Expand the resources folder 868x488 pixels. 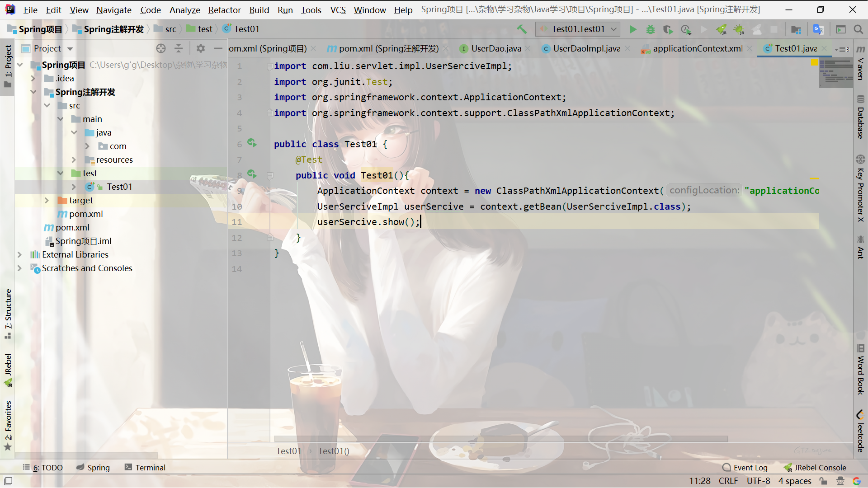(74, 160)
